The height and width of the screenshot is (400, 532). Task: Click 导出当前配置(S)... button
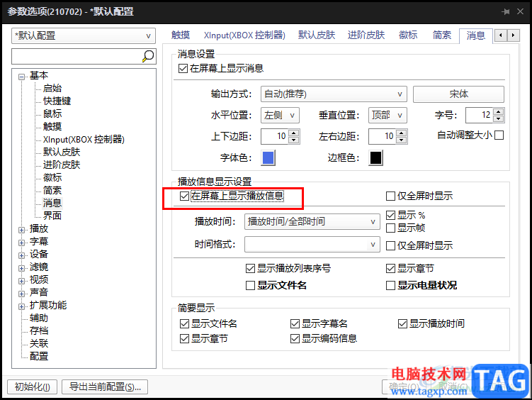click(x=105, y=387)
